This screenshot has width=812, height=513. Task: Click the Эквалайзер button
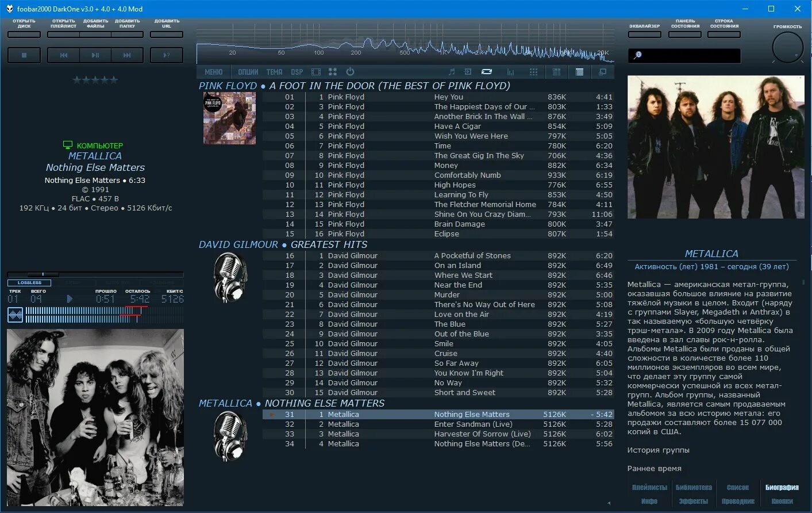tap(645, 35)
